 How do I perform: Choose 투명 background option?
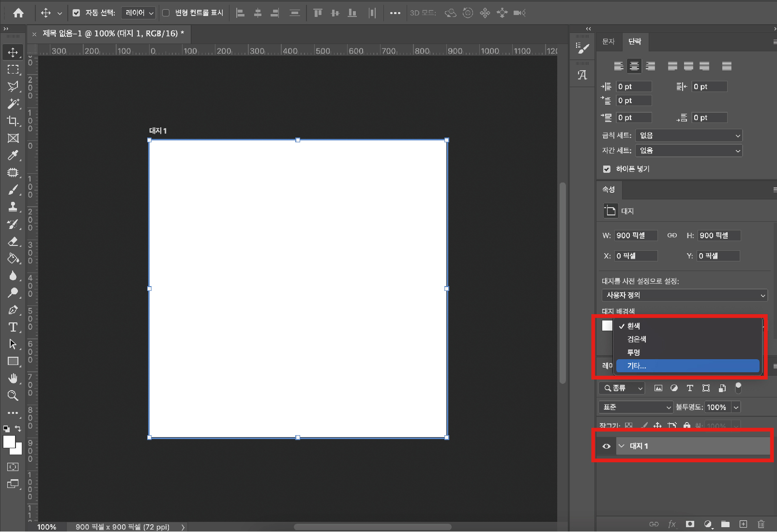click(x=687, y=352)
